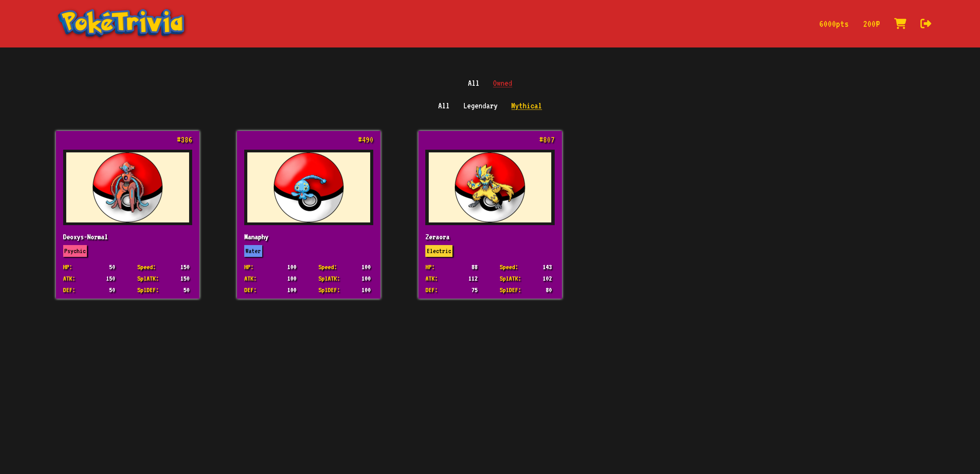980x474 pixels.
Task: Show All rarity categories
Action: coord(443,106)
